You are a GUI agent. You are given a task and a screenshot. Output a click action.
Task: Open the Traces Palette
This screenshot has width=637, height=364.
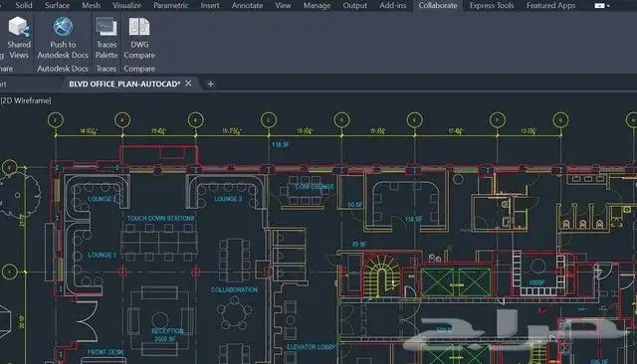coord(106,38)
